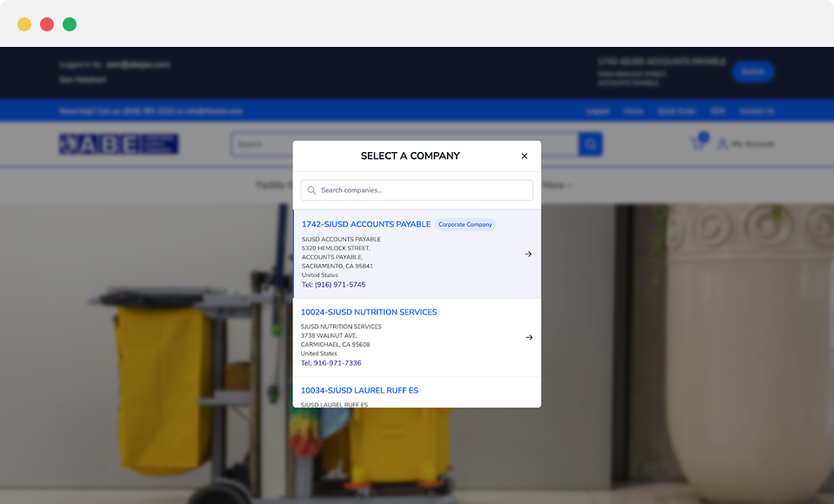
Task: Go to Contact Us in top menu
Action: (757, 111)
